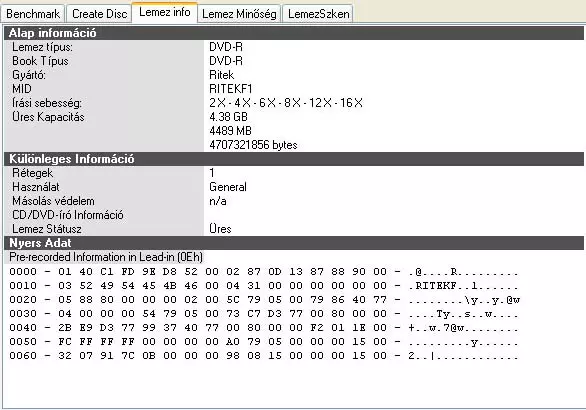Click the Gyártó value Ritek
Viewport: 586px width, 410px height.
222,75
